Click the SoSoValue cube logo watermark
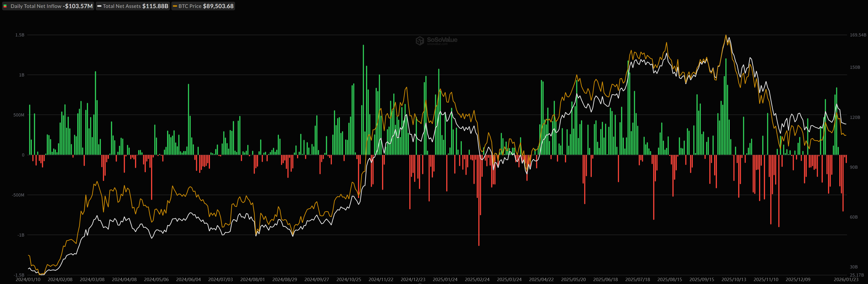The width and height of the screenshot is (868, 284). pos(419,41)
